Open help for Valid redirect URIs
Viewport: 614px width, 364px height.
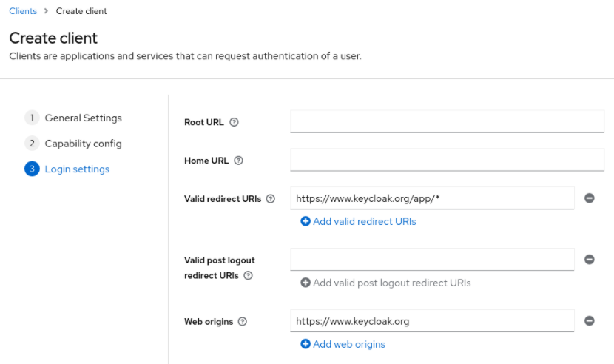pyautogui.click(x=270, y=199)
